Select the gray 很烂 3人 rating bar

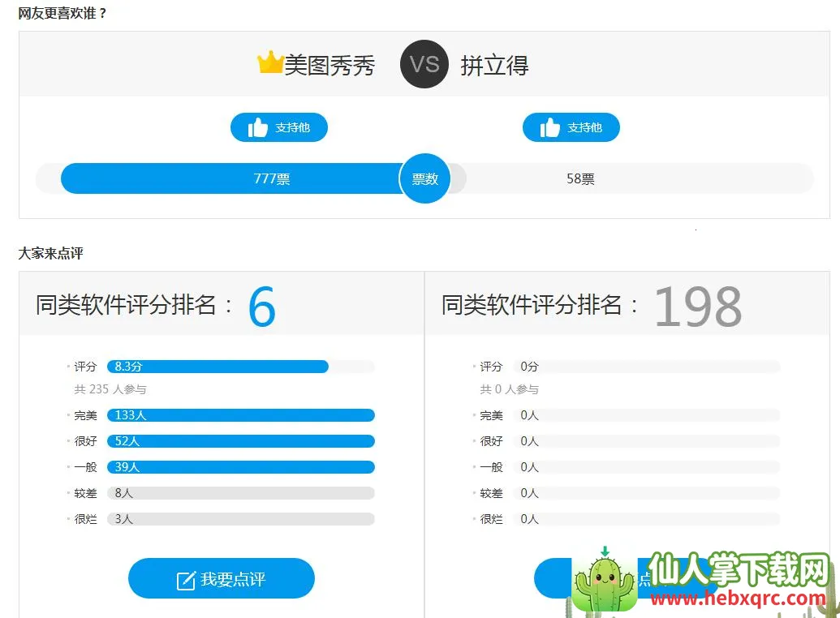click(x=241, y=519)
